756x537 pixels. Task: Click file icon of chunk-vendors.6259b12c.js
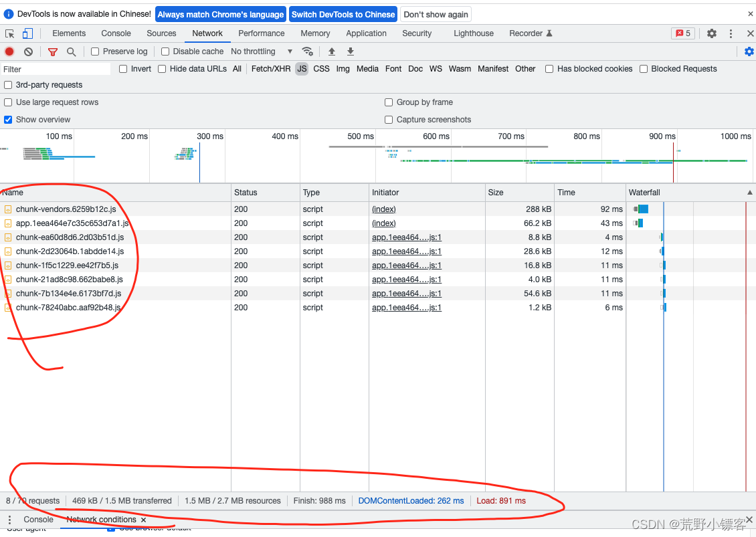8,209
